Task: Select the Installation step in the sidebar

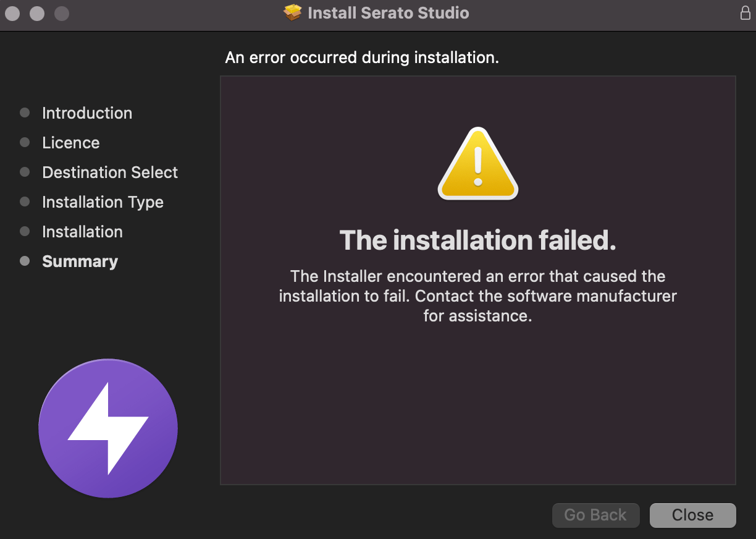Action: click(x=82, y=232)
